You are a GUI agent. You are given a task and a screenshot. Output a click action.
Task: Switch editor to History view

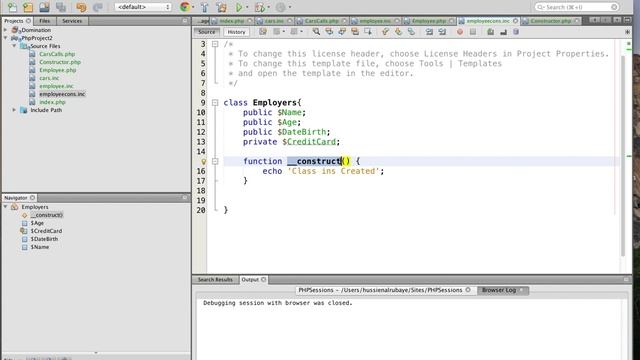point(236,32)
